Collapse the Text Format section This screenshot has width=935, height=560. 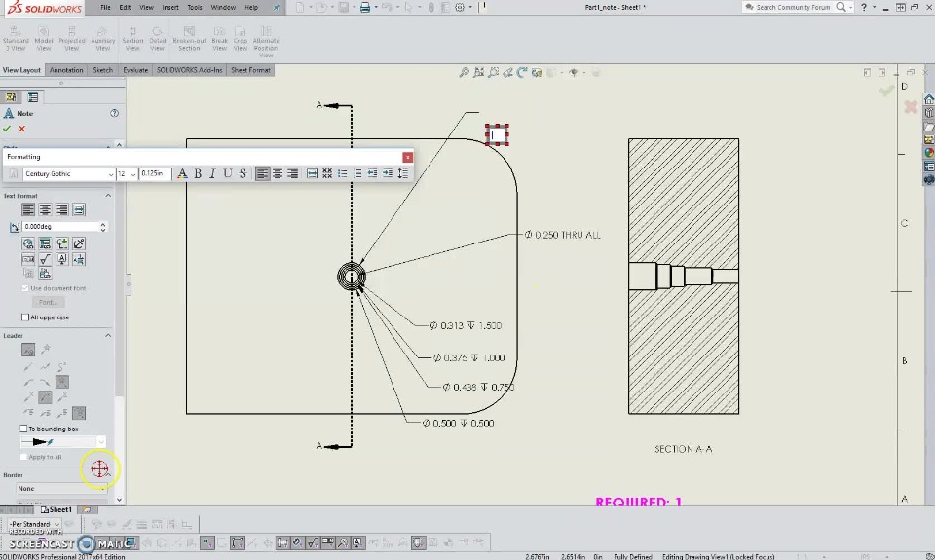[x=108, y=196]
